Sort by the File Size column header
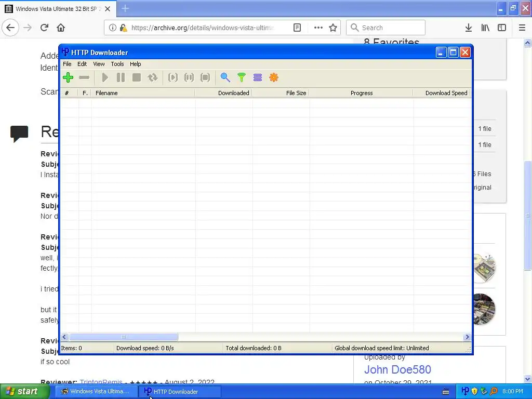Image resolution: width=532 pixels, height=399 pixels. tap(280, 93)
